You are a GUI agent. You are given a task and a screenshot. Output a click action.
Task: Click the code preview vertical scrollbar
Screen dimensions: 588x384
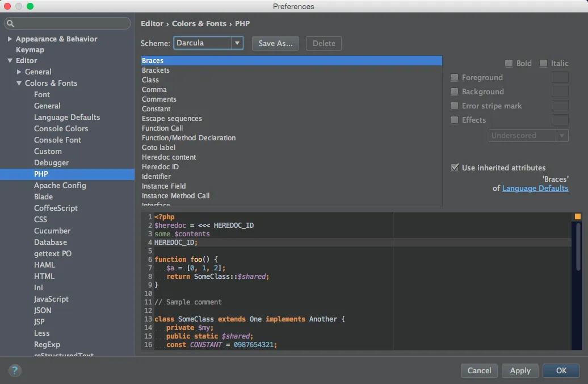pos(578,247)
